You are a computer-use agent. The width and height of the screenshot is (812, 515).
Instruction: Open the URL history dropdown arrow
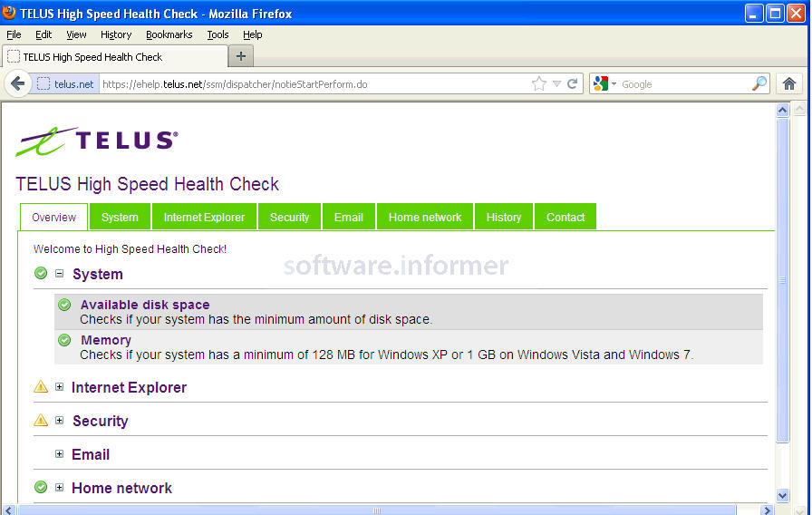click(556, 83)
